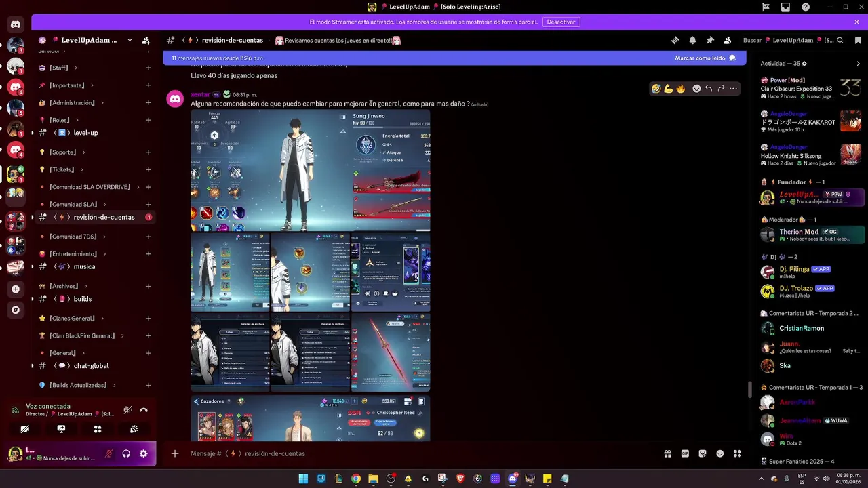Expand the Administración category
Image resolution: width=868 pixels, height=488 pixels.
(71, 103)
